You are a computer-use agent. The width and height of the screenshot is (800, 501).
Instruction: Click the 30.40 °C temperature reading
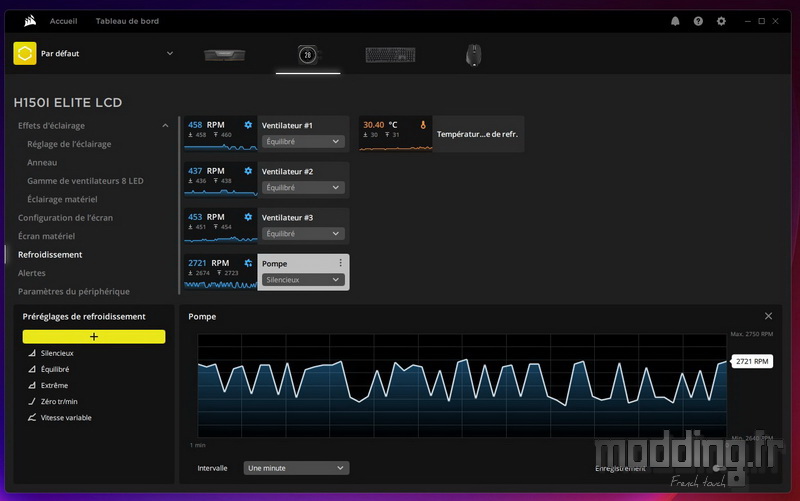point(380,124)
